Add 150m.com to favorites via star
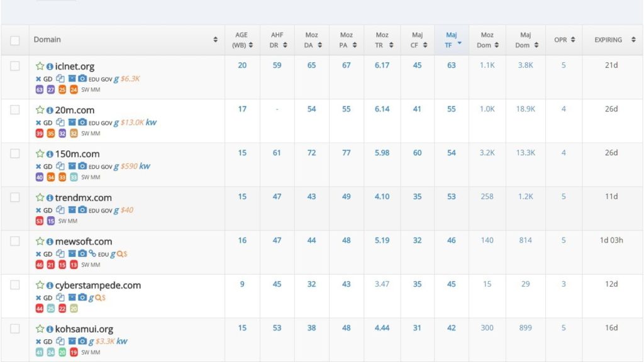Image resolution: width=644 pixels, height=362 pixels. pos(40,154)
